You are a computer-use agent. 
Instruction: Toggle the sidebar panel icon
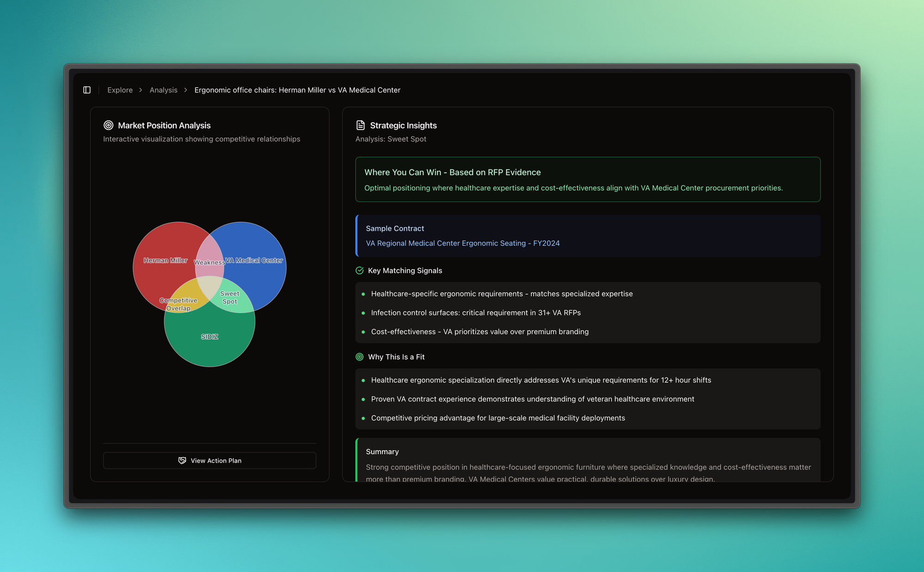(87, 90)
